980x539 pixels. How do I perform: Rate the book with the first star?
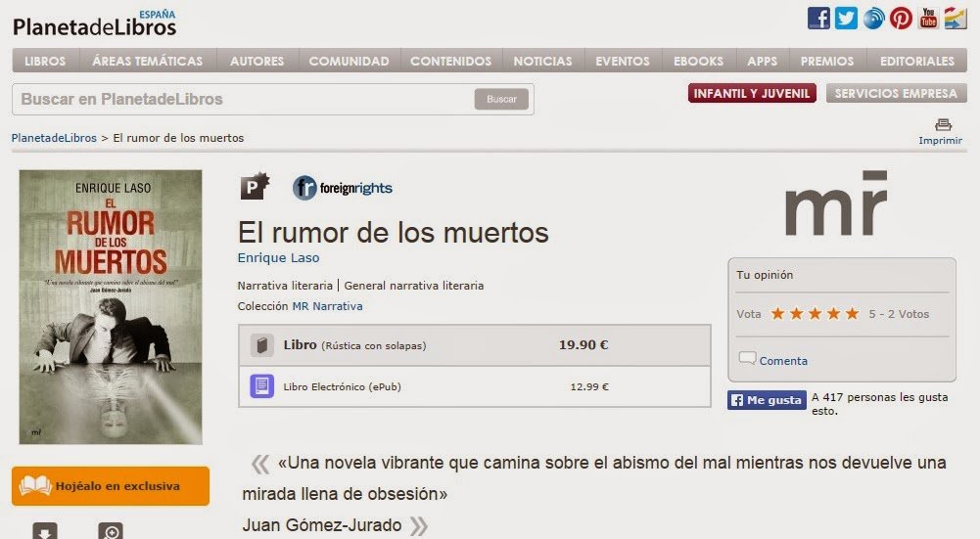[777, 314]
